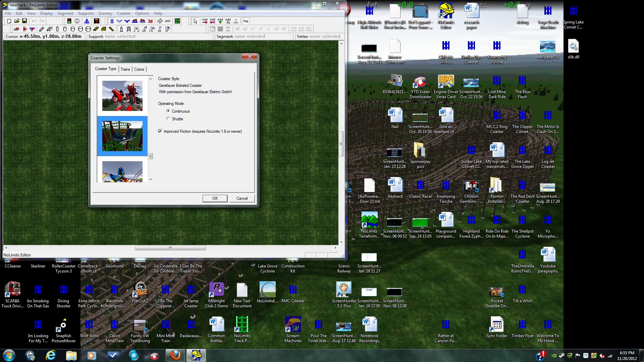Click editor horizontal scrollbar right arrow

point(335,248)
